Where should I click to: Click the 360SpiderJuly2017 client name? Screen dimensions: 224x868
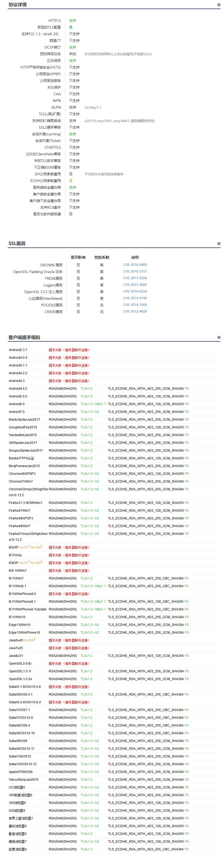coord(23,443)
